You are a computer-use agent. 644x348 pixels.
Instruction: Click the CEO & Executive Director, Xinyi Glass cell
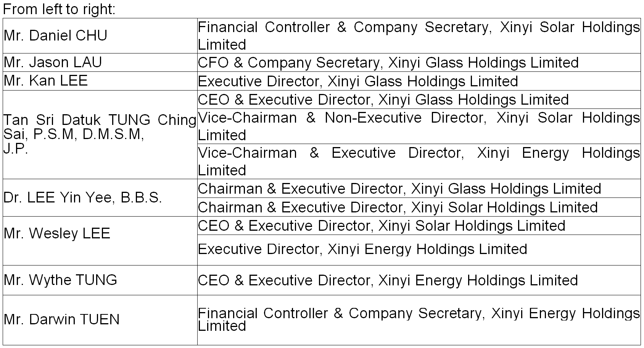tap(383, 100)
